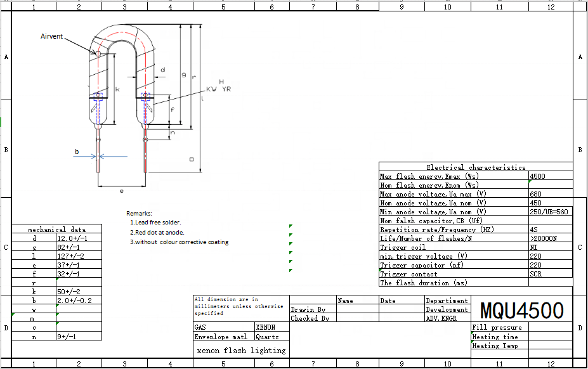Image resolution: width=588 pixels, height=369 pixels.
Task: Select the '9+/-1' cell for dimension n
Action: point(79,336)
